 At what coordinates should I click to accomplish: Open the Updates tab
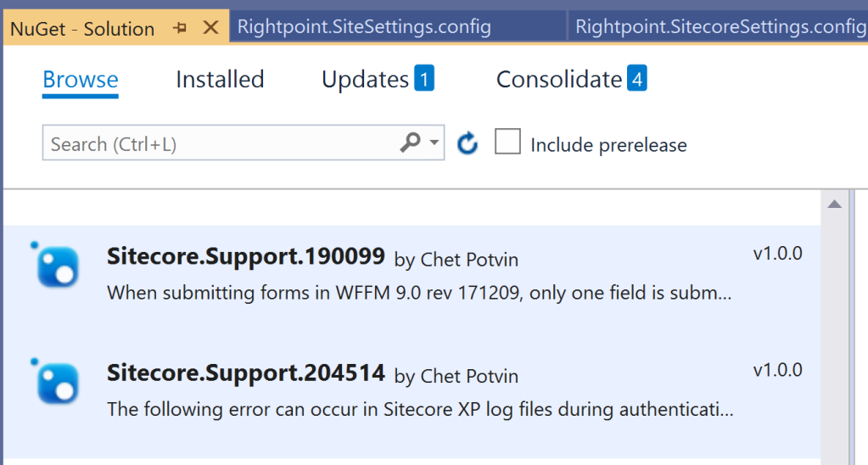[378, 79]
